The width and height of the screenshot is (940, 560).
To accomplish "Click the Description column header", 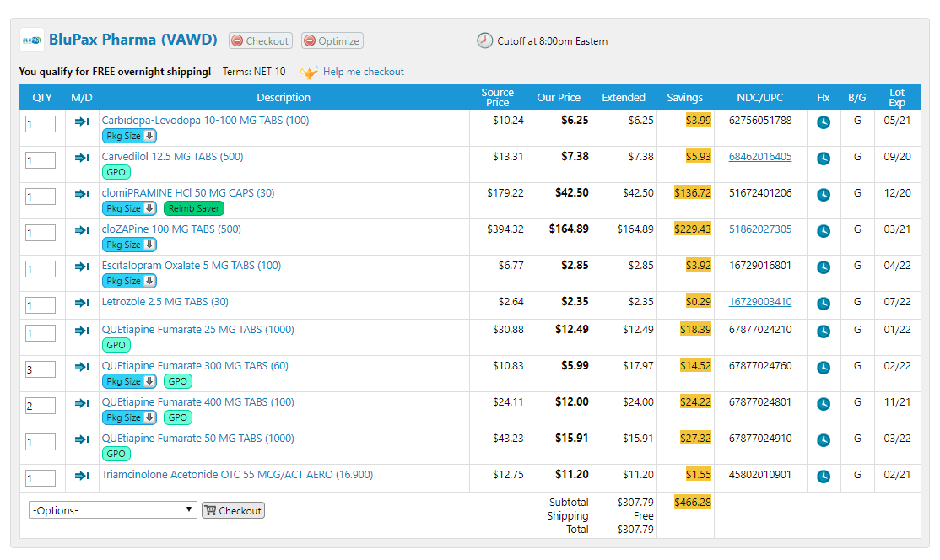I will coord(284,97).
